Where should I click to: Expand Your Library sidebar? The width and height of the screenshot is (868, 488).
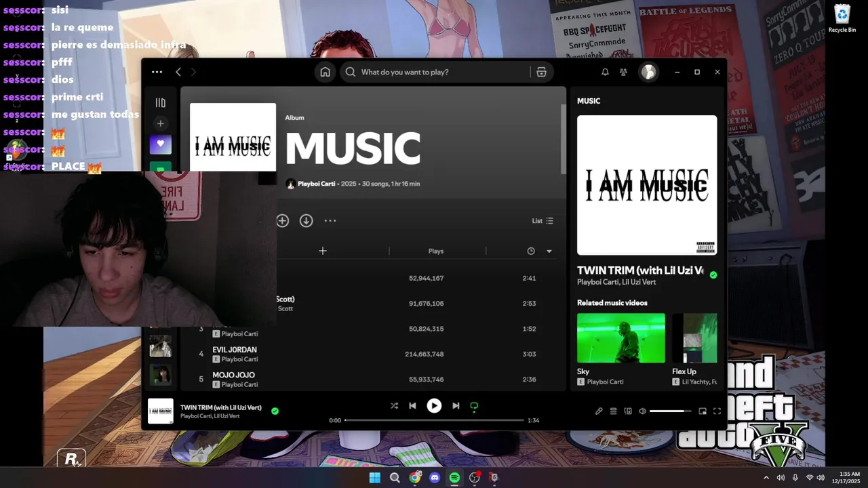coord(161,103)
